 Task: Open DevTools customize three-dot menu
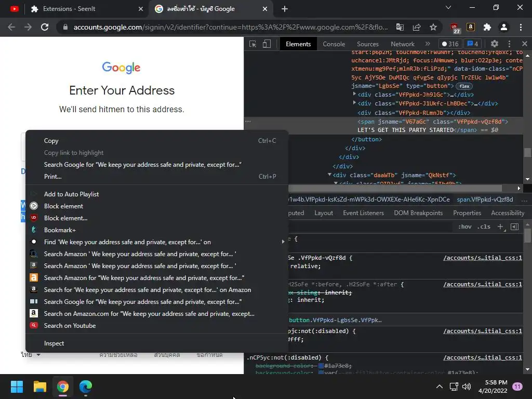(x=509, y=44)
